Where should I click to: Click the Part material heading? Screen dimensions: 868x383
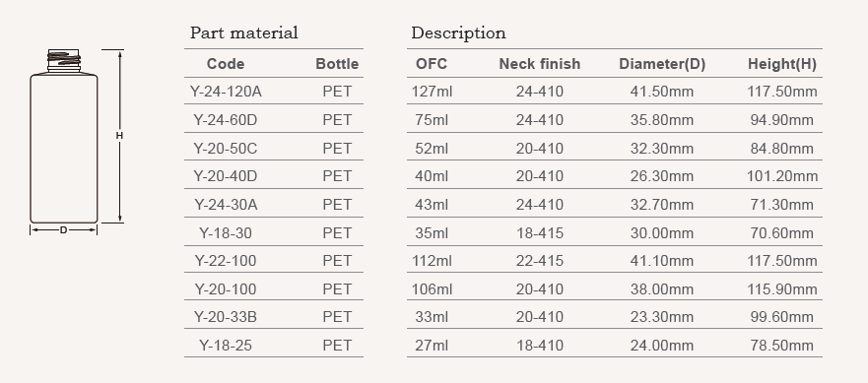coord(244,32)
